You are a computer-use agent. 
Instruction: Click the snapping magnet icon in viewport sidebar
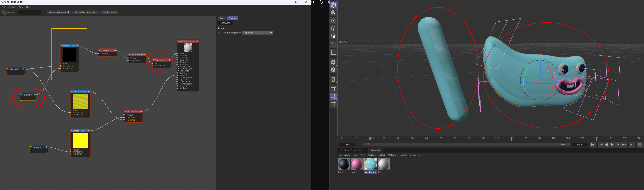(x=333, y=79)
